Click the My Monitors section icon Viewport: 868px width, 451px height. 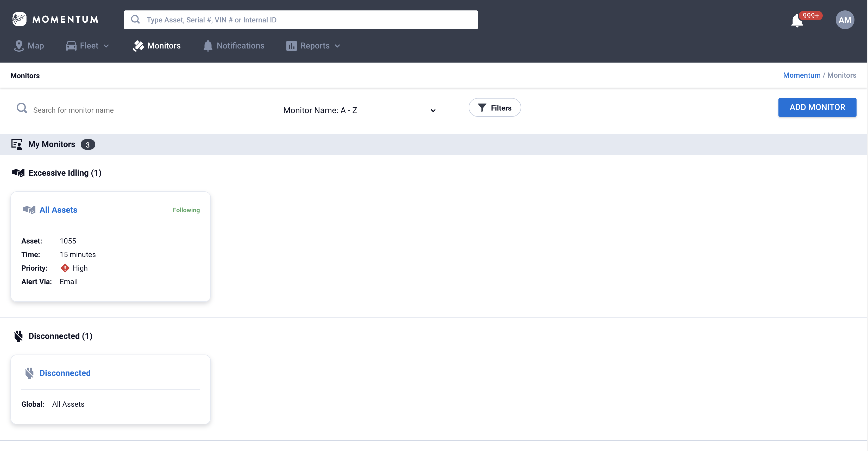point(17,144)
